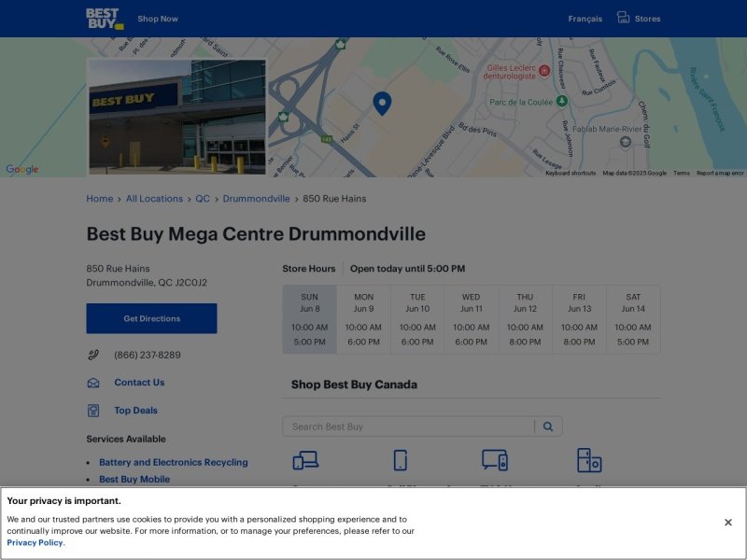
Task: Open the Top Deals link
Action: tap(135, 411)
